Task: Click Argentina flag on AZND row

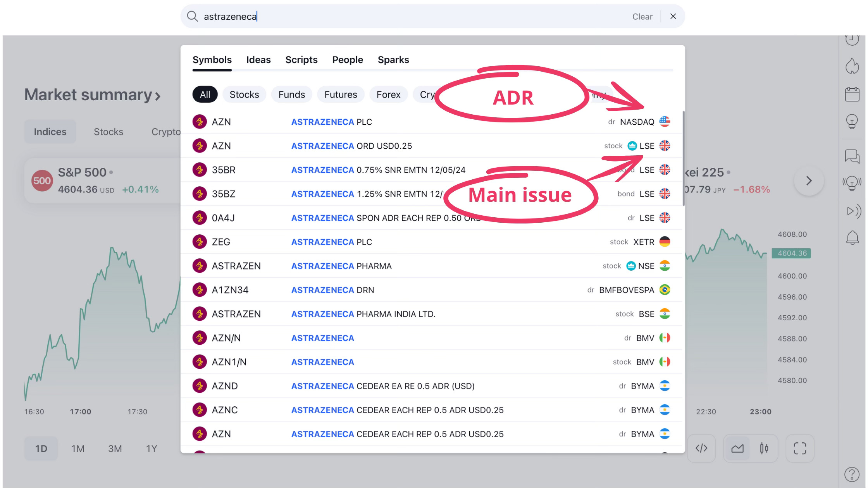Action: 665,386
